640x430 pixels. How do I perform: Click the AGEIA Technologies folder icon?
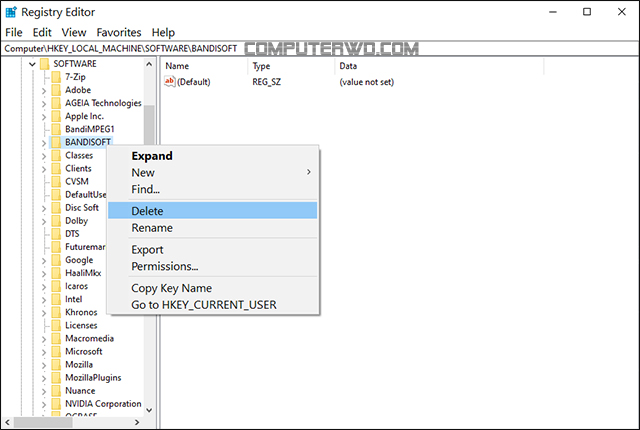pyautogui.click(x=56, y=103)
